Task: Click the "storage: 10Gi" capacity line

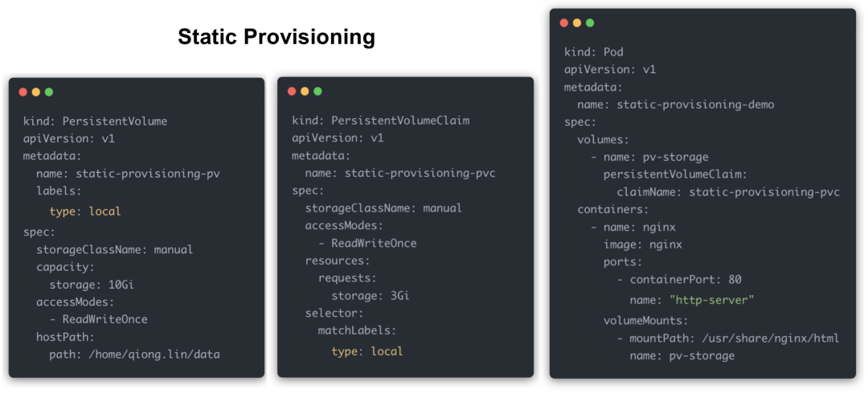Action: pos(88,284)
